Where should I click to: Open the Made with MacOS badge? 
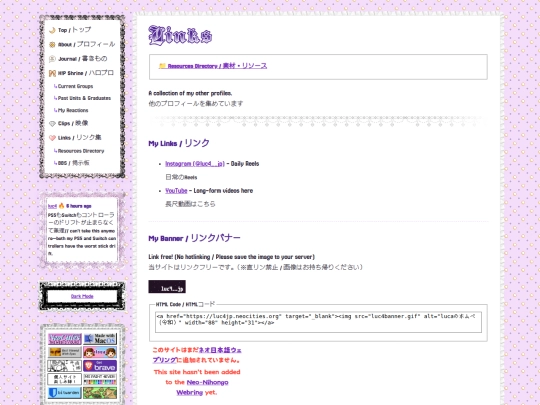pos(100,339)
